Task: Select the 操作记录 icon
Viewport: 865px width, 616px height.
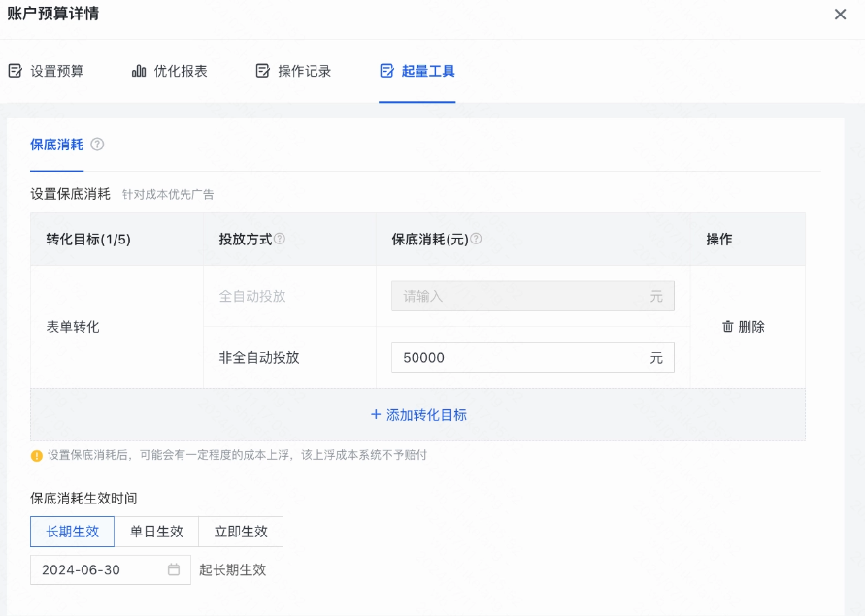Action: point(262,70)
